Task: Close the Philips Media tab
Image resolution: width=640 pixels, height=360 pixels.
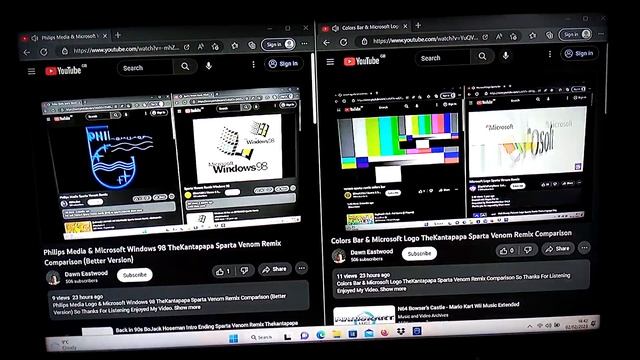Action: click(x=105, y=36)
